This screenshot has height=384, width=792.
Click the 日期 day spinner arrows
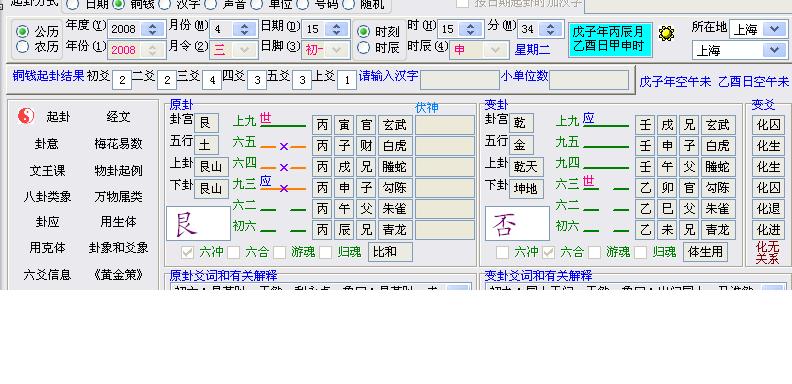click(337, 29)
